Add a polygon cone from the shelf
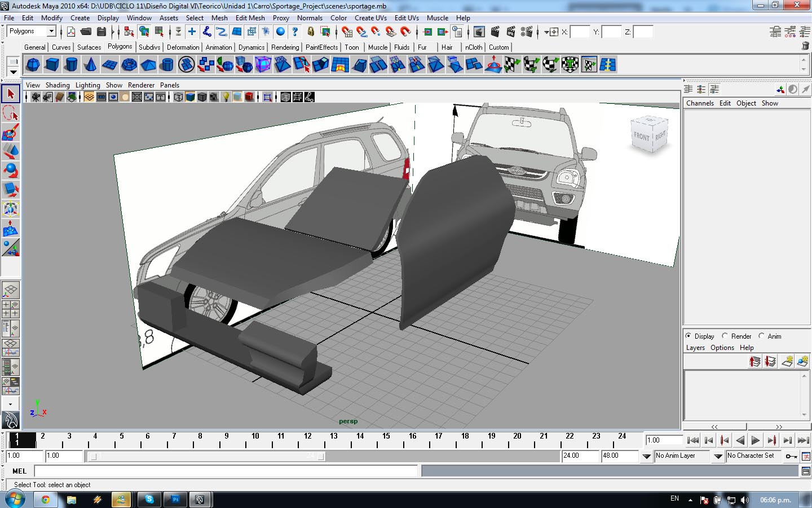 90,65
